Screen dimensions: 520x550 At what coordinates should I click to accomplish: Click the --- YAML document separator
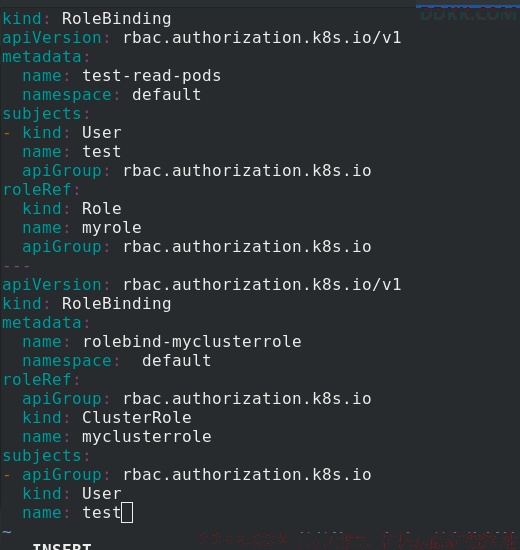(16, 266)
